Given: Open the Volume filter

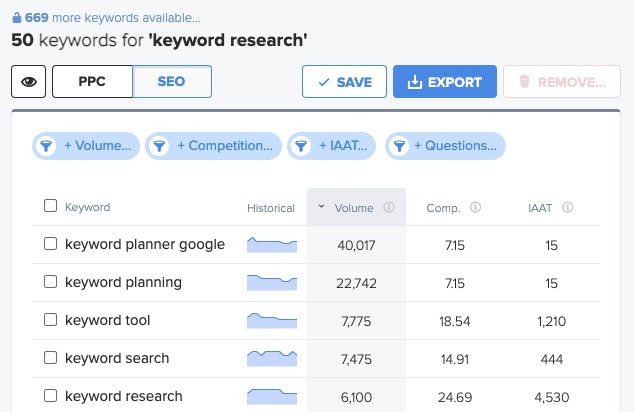Looking at the screenshot, I should 85,146.
